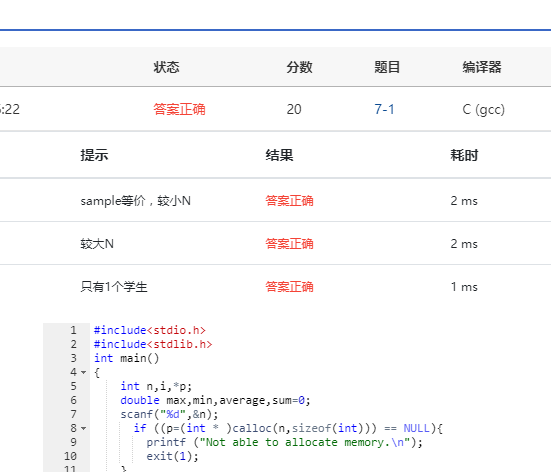Image resolution: width=551 pixels, height=472 pixels.
Task: Click the 2 ms time in 较大N row
Action: pyautogui.click(x=464, y=244)
